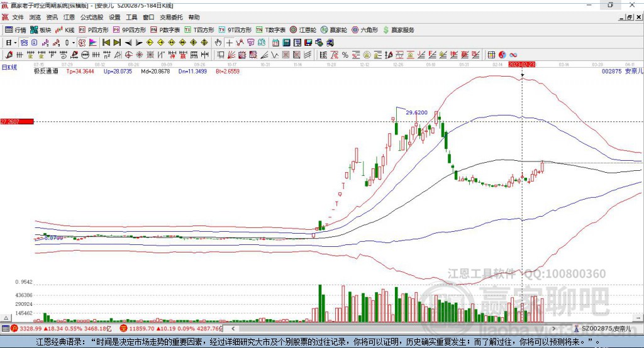Click the black left arrow scroll icon
The height and width of the screenshot is (348, 644).
128,43
